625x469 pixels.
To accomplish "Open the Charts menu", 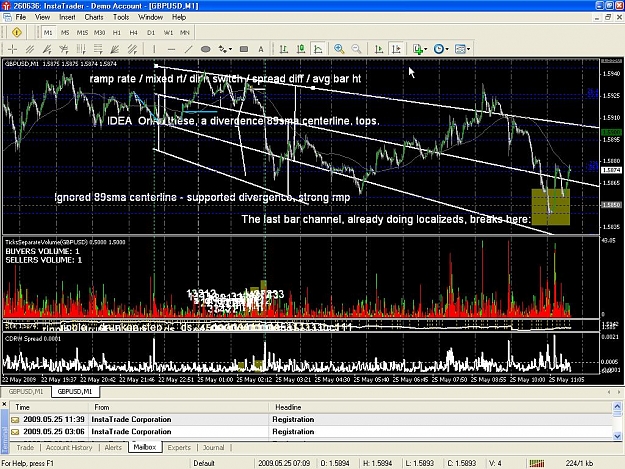I will coord(94,17).
